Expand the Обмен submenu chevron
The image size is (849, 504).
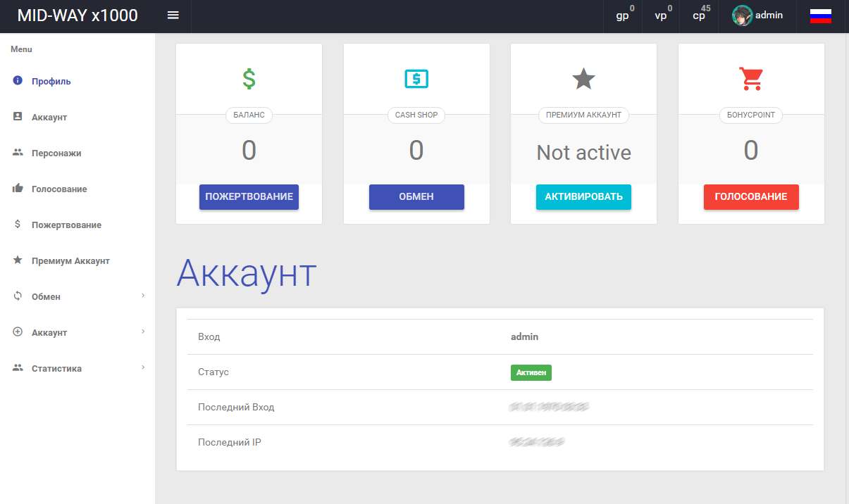[x=143, y=296]
